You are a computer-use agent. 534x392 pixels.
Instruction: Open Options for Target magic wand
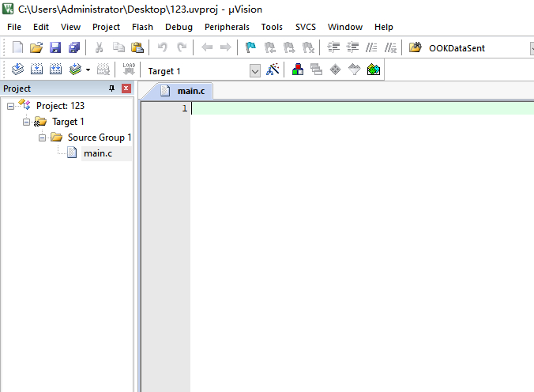tap(273, 70)
